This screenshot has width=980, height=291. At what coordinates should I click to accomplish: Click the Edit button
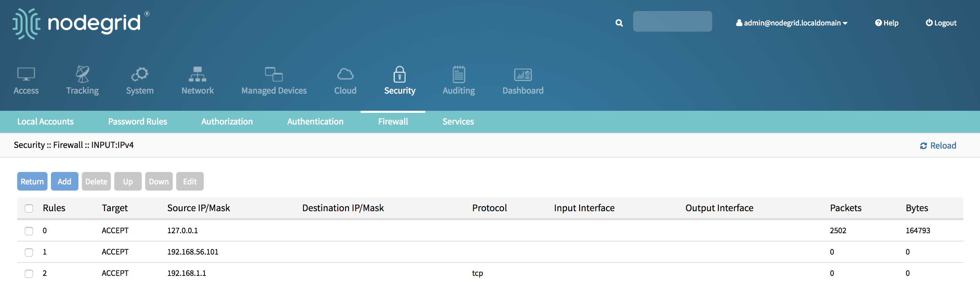coord(190,182)
